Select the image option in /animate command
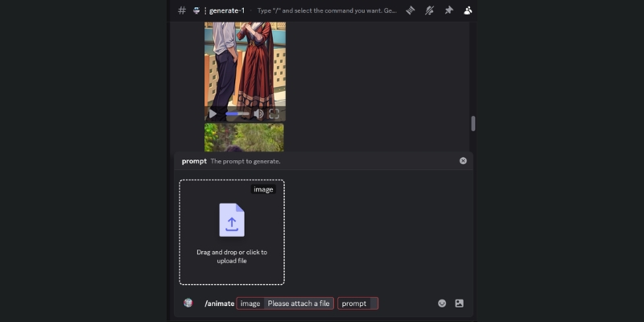The image size is (644, 322). click(250, 303)
